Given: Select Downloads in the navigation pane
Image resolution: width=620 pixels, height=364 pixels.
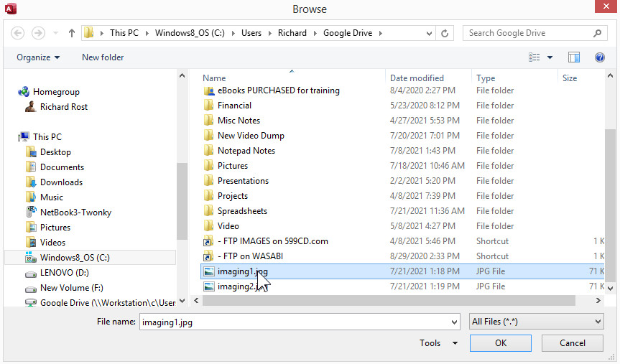Looking at the screenshot, I should tap(61, 182).
